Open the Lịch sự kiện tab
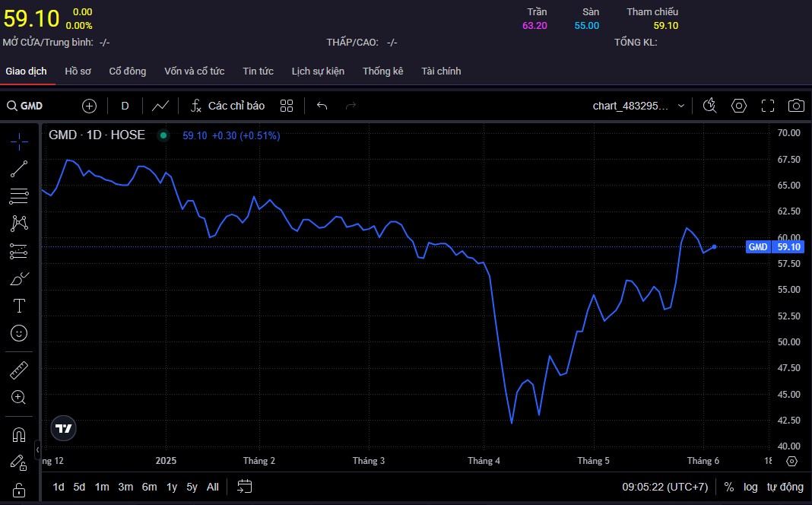Image resolution: width=812 pixels, height=505 pixels. coord(318,71)
